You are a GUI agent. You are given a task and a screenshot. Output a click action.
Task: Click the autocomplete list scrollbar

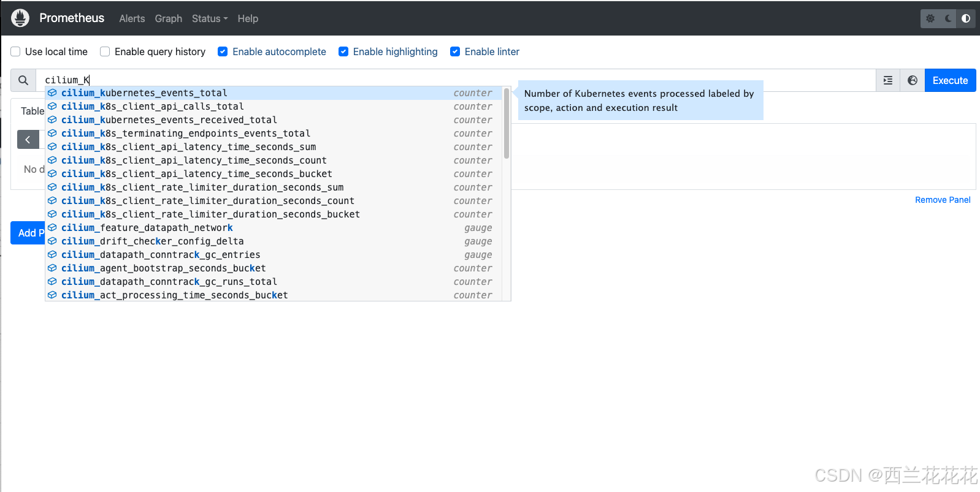click(x=507, y=123)
